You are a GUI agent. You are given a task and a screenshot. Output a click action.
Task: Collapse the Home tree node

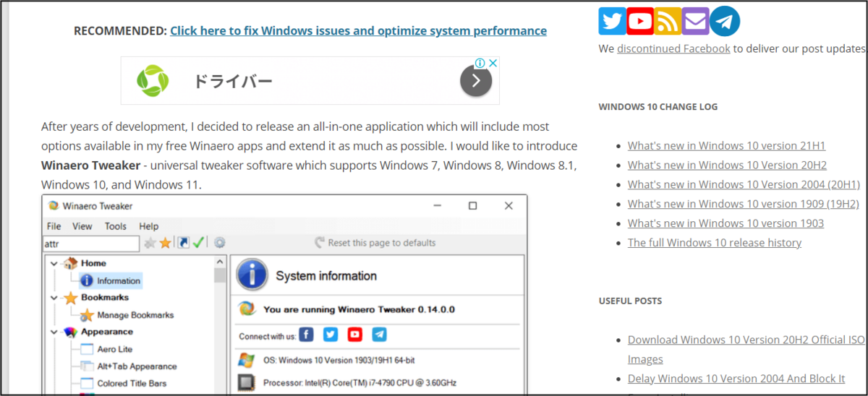(54, 263)
